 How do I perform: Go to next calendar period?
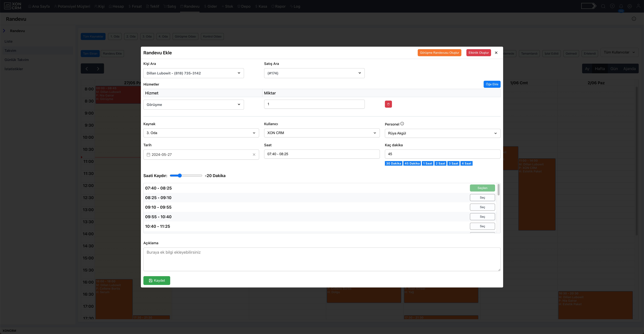(98, 69)
